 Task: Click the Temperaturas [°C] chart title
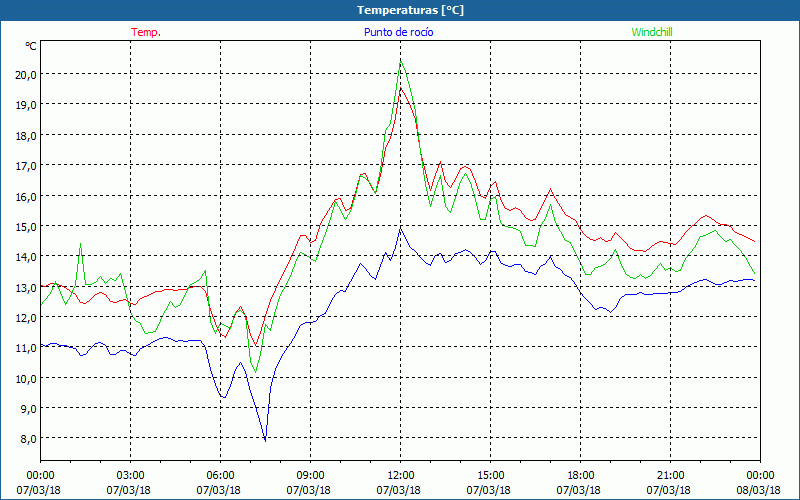[410, 10]
